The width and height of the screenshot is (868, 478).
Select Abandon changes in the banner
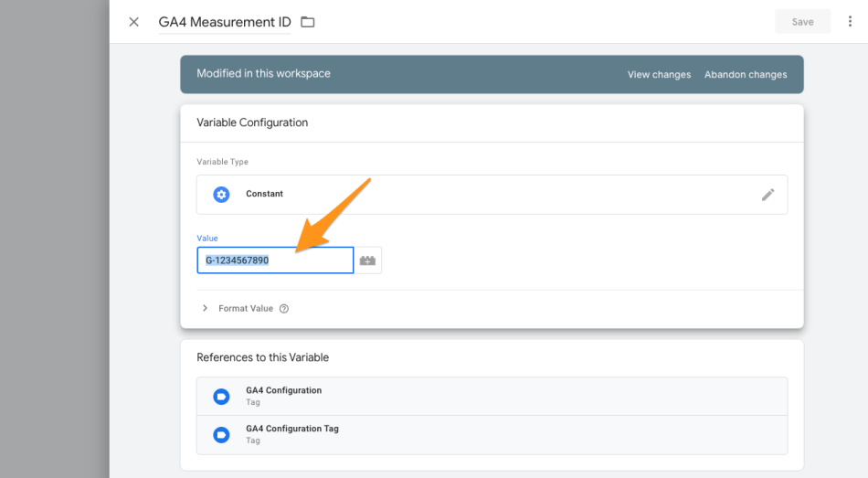pyautogui.click(x=746, y=75)
